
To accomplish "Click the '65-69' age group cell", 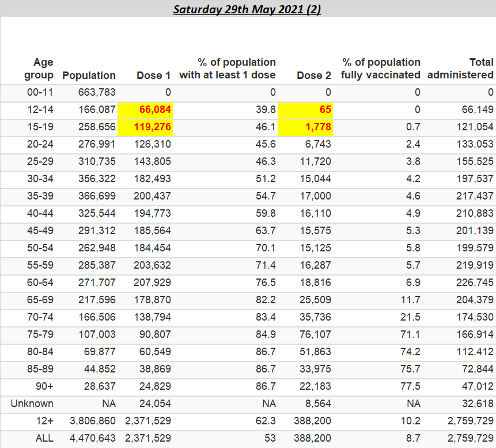I will [40, 300].
